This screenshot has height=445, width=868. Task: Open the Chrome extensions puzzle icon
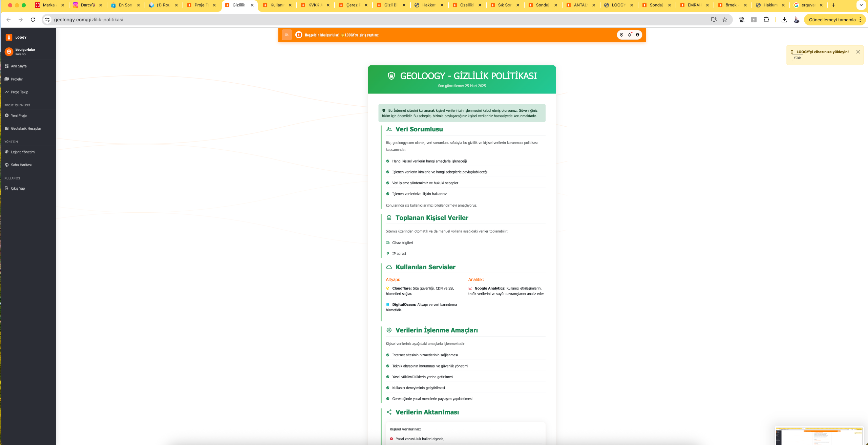766,20
